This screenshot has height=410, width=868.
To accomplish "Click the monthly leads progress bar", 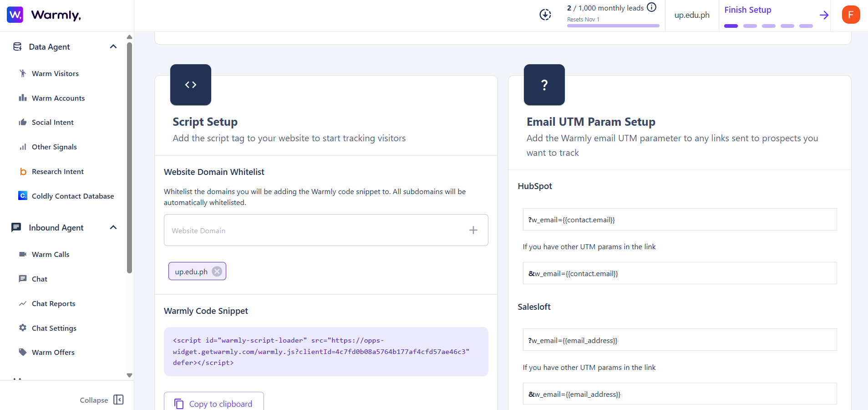I will 613,26.
